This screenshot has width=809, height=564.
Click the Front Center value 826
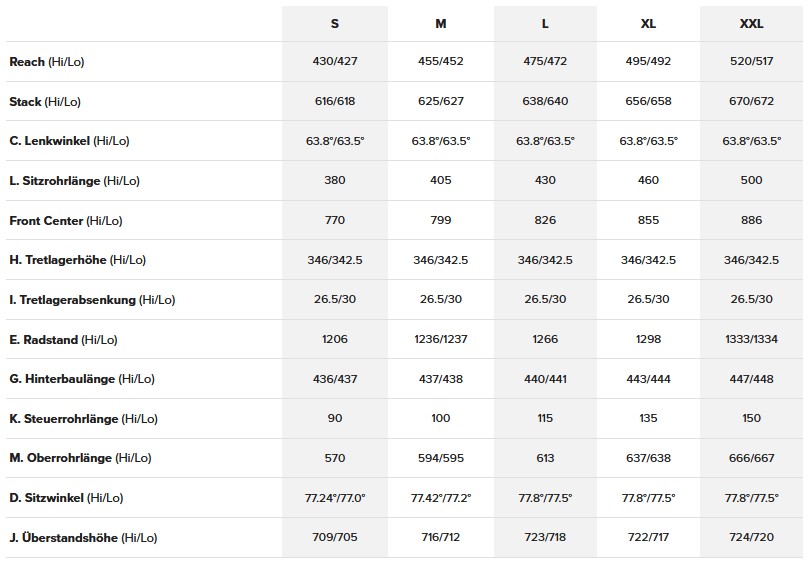point(544,220)
